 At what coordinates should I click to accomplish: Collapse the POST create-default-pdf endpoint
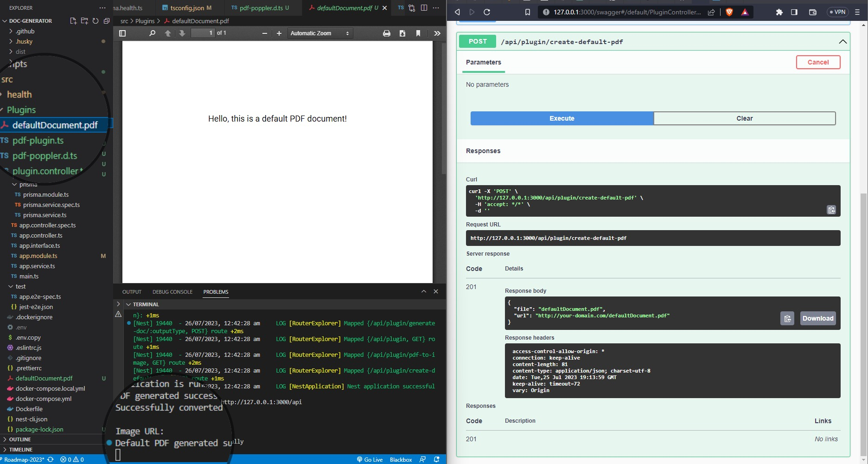(x=842, y=42)
